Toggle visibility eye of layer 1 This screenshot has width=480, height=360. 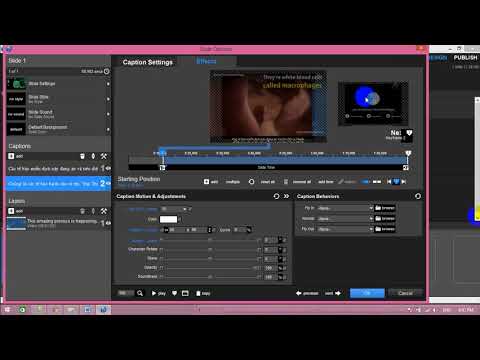click(x=108, y=223)
